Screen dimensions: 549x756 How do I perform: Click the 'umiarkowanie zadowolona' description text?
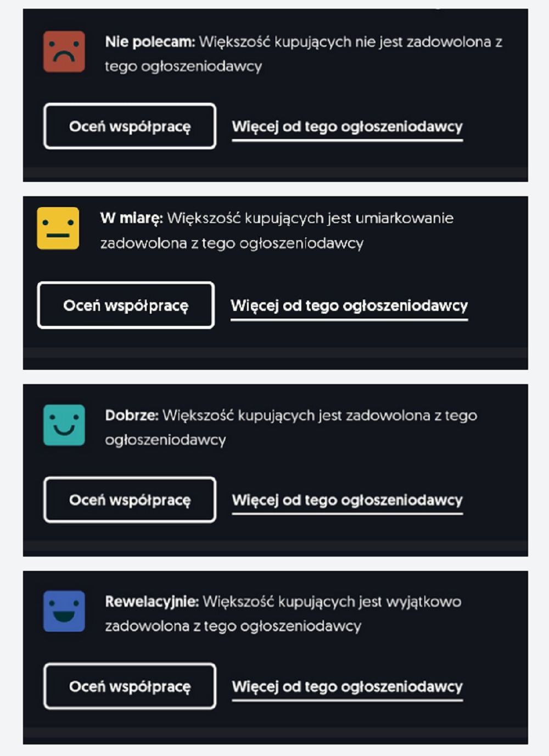click(404, 219)
